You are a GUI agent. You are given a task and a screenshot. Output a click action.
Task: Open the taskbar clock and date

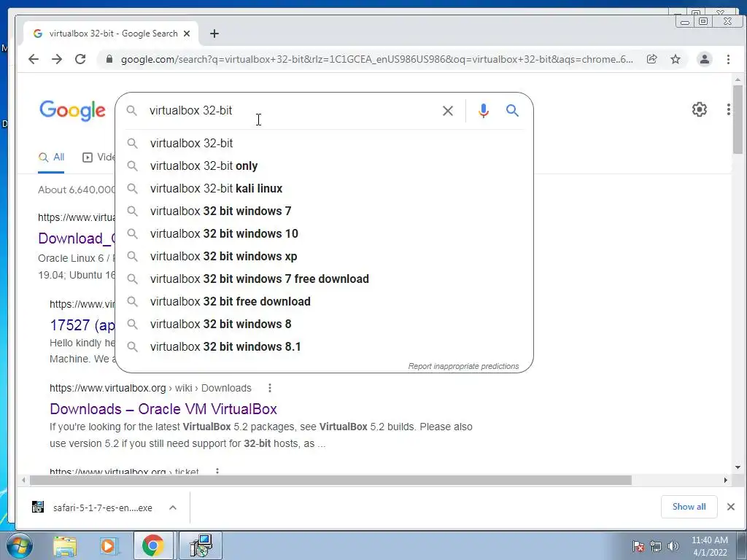coord(709,546)
